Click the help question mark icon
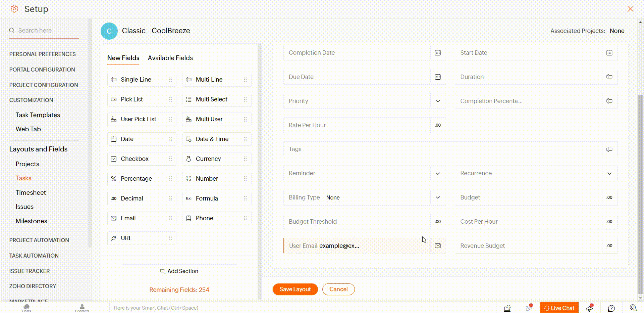Viewport: 644px width, 313px height. (x=611, y=308)
